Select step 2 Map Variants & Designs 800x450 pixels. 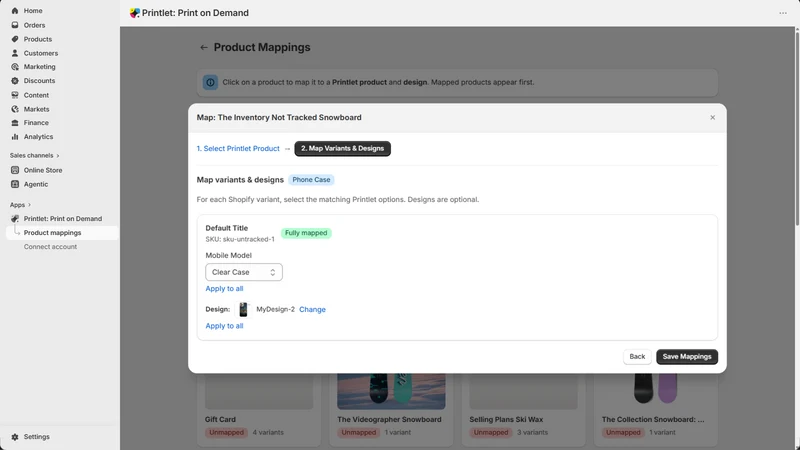pyautogui.click(x=342, y=148)
